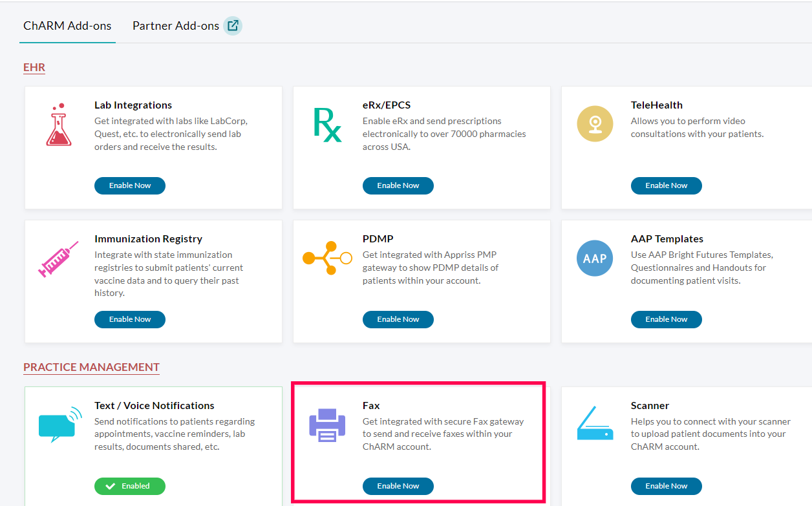The height and width of the screenshot is (506, 812).
Task: Open external link icon beside Partner Add-ons
Action: coord(233,26)
